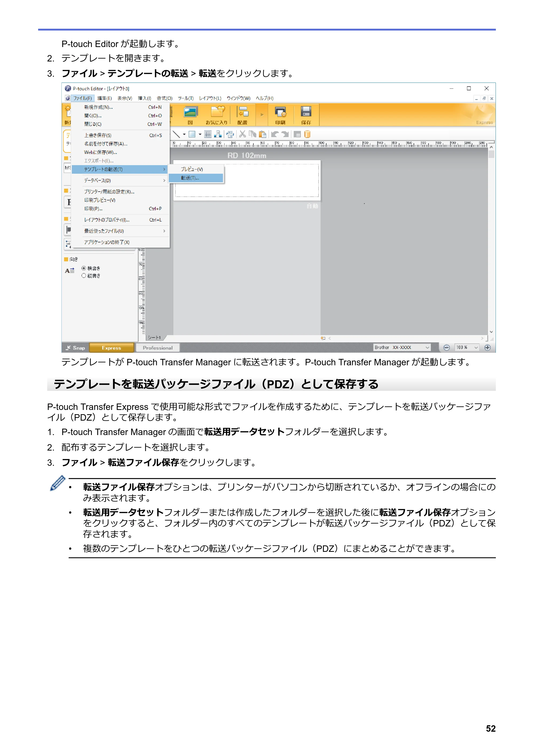This screenshot has width=534, height=756.
Task: Open the 編集(E) menu
Action: click(x=104, y=98)
